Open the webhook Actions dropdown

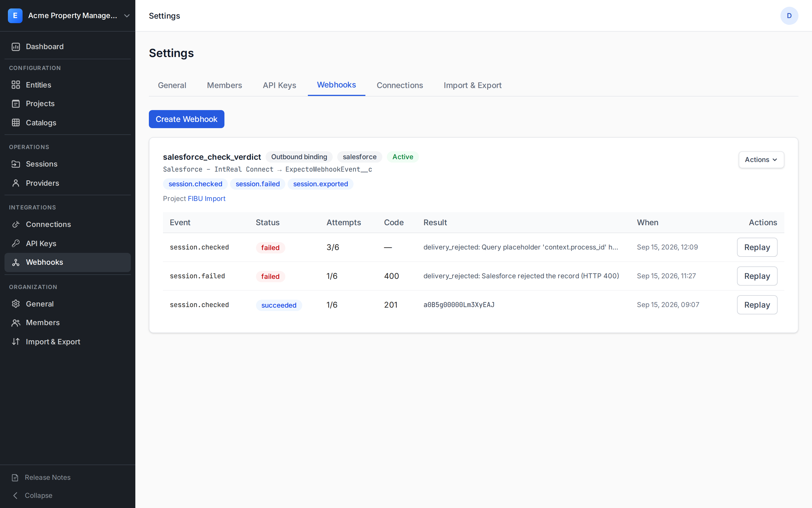click(761, 159)
